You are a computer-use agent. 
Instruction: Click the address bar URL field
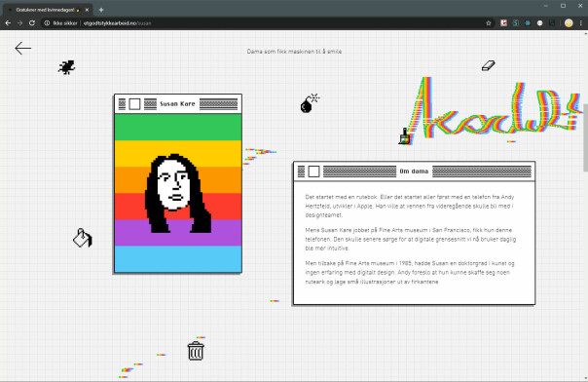pos(263,23)
